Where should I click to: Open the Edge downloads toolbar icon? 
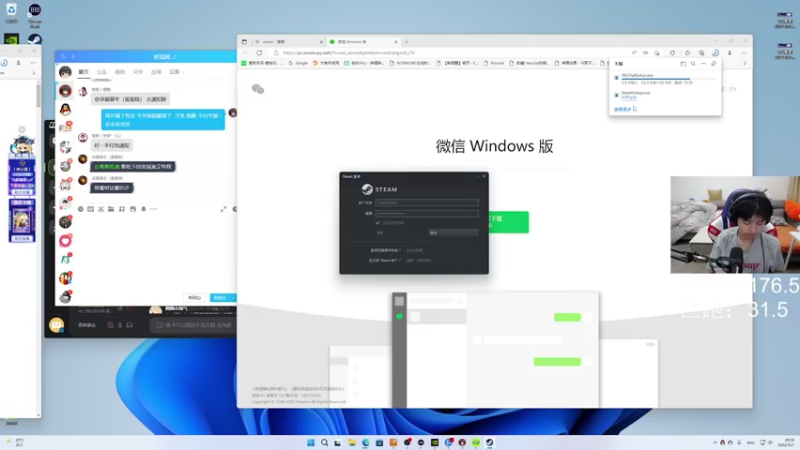[x=715, y=53]
